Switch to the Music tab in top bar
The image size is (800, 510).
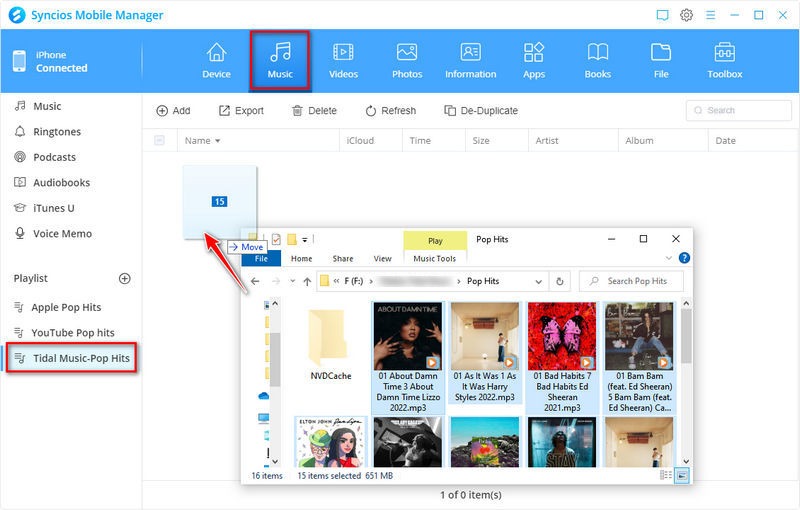coord(280,61)
